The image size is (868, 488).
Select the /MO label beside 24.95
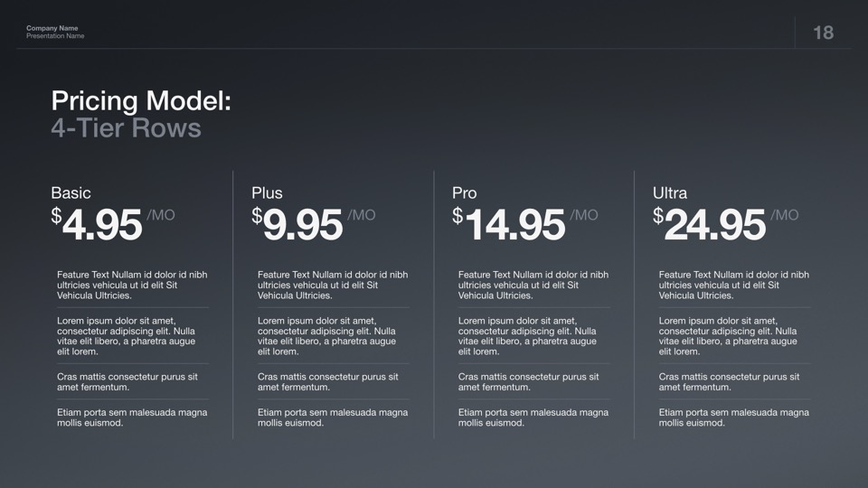coord(784,215)
